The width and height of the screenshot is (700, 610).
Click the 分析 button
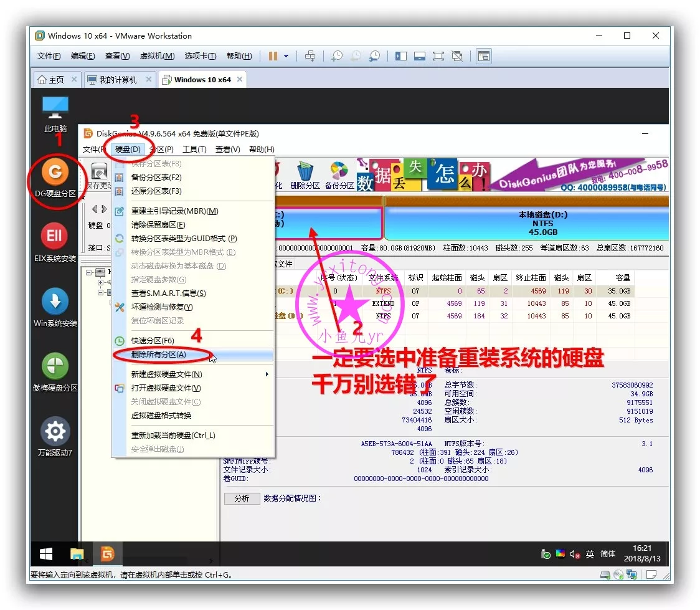click(x=242, y=498)
